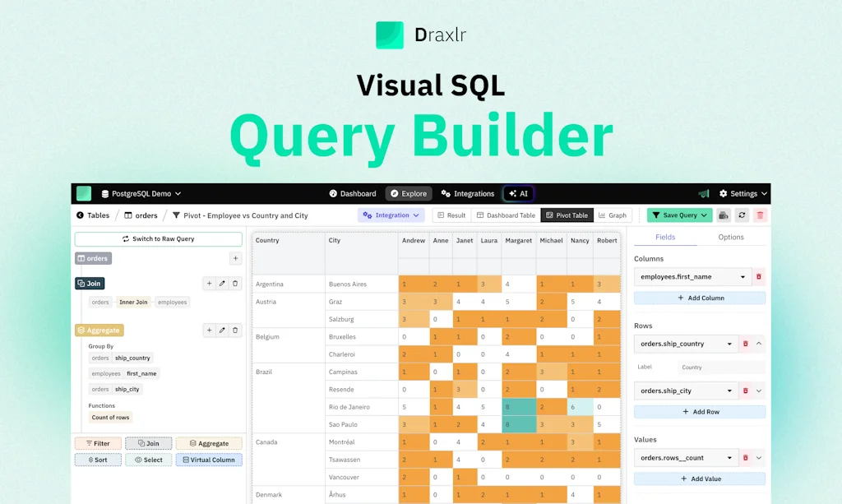Viewport: 842px width, 504px height.
Task: Open the Settings menu dropdown
Action: [743, 193]
